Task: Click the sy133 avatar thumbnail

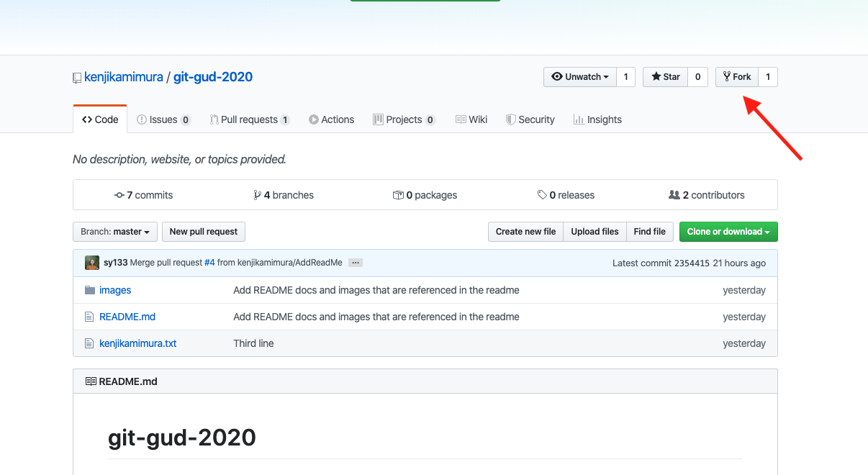Action: click(x=92, y=263)
